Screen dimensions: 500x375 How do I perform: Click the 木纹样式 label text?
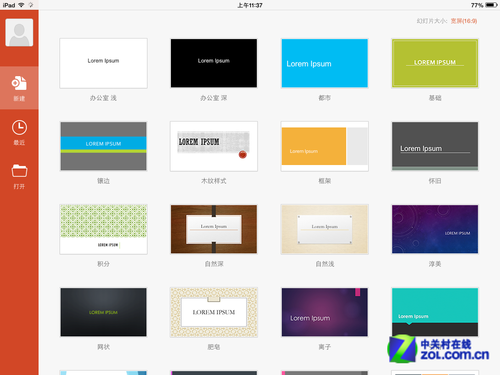pyautogui.click(x=214, y=181)
